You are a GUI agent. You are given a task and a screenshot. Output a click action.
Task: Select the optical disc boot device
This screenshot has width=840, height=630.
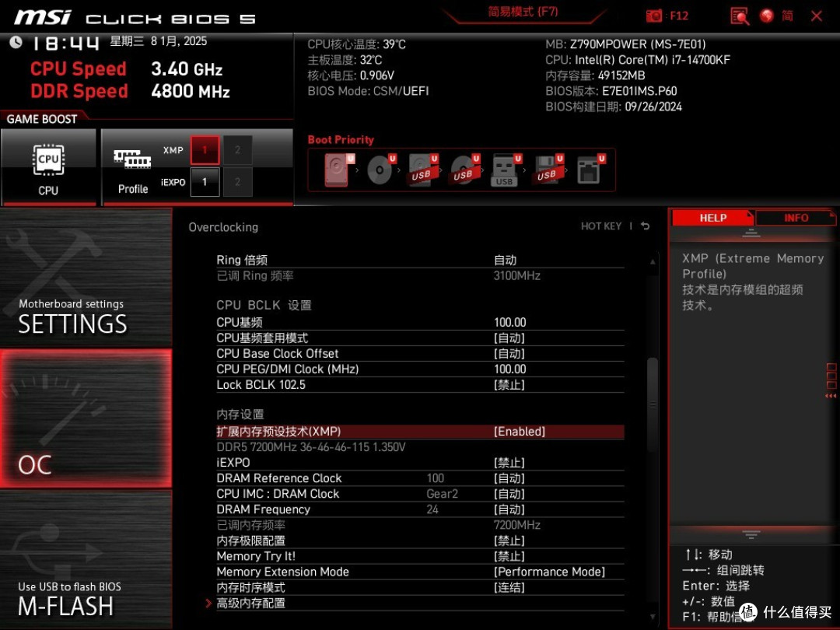click(x=381, y=170)
